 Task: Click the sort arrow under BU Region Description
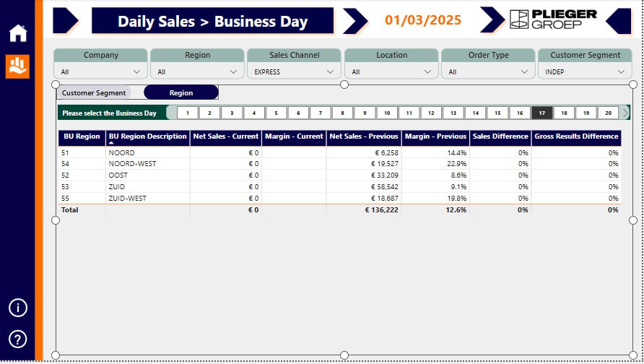click(111, 143)
